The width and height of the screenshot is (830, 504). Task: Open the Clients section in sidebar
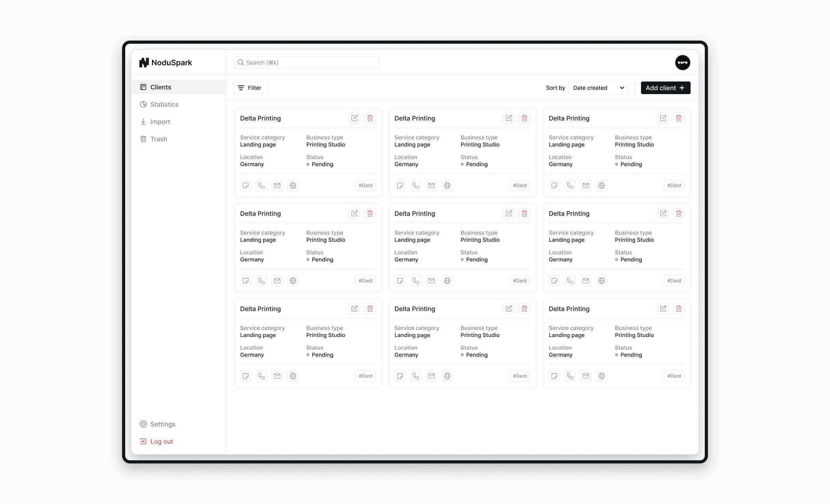[179, 87]
